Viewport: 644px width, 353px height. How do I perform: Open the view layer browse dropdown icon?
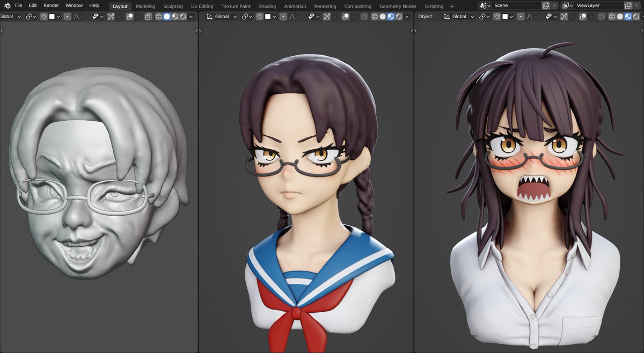pyautogui.click(x=567, y=5)
